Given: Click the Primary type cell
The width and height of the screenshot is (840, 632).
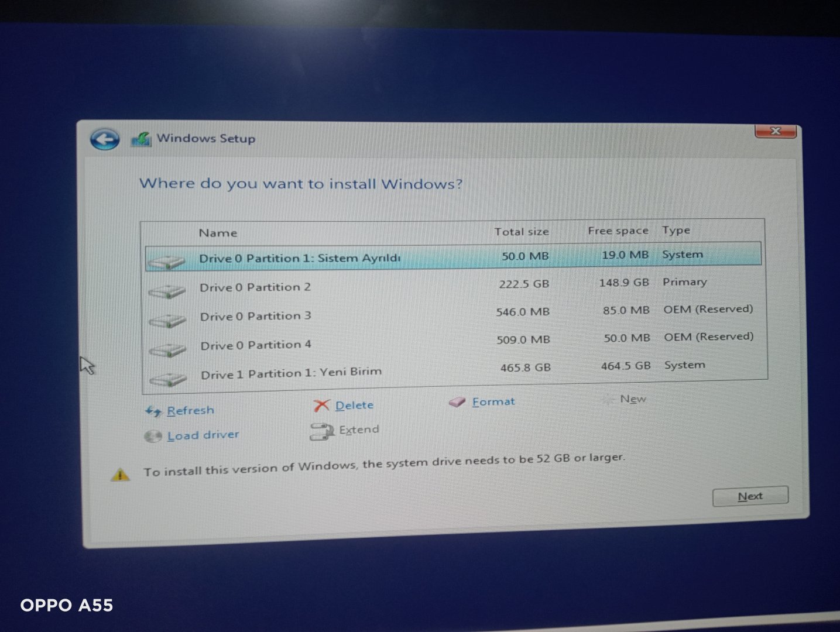Looking at the screenshot, I should (x=685, y=282).
